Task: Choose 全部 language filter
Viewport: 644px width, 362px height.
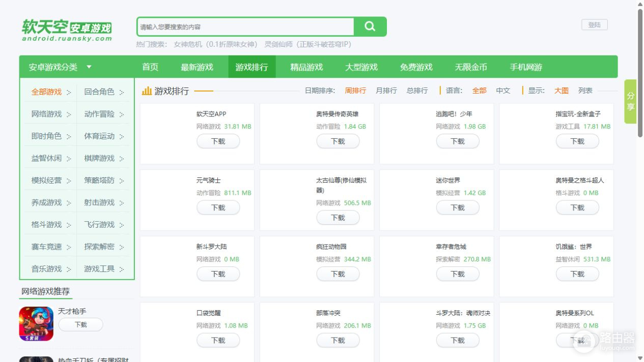Action: coord(480,90)
